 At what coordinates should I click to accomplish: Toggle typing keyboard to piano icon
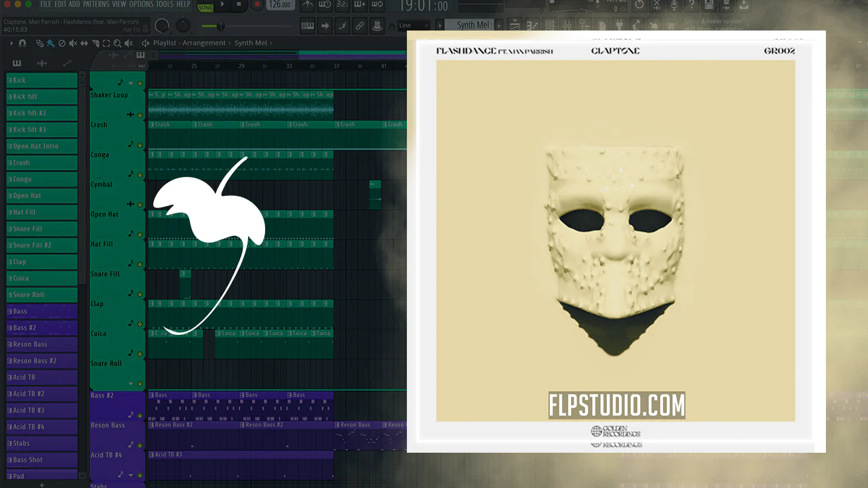coord(307,26)
